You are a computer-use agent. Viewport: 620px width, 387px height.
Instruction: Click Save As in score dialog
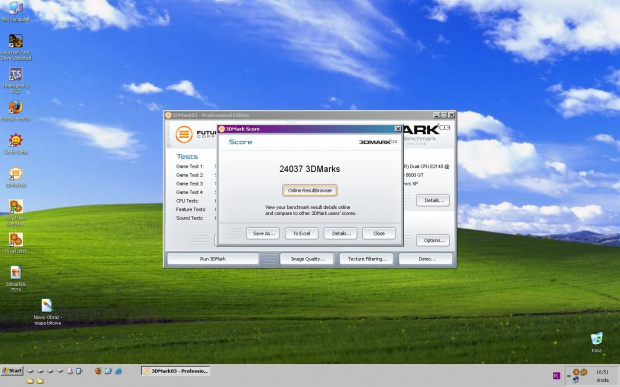click(263, 233)
